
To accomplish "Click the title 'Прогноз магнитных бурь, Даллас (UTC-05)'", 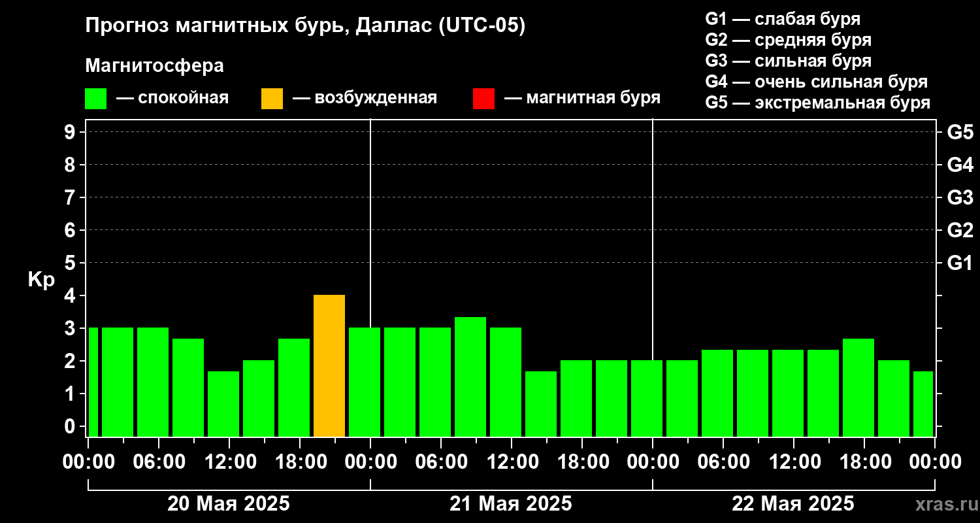I will tap(305, 27).
